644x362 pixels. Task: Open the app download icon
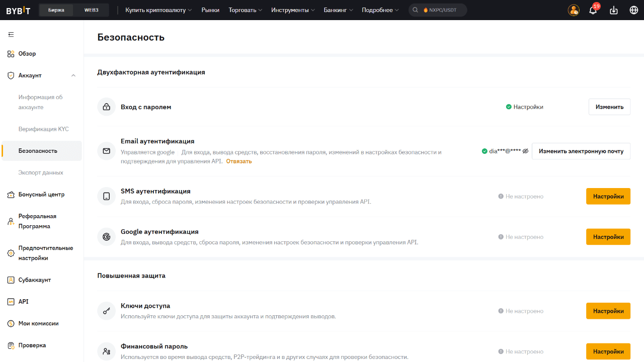click(613, 10)
